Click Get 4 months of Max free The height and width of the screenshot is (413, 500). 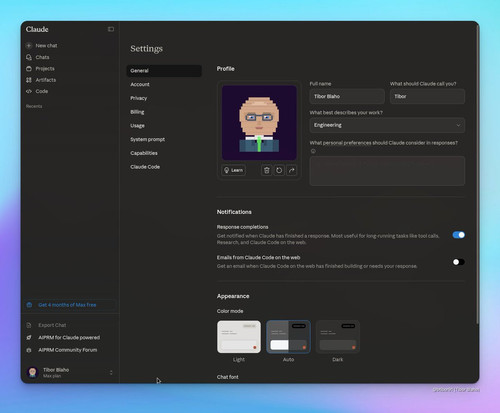click(67, 305)
